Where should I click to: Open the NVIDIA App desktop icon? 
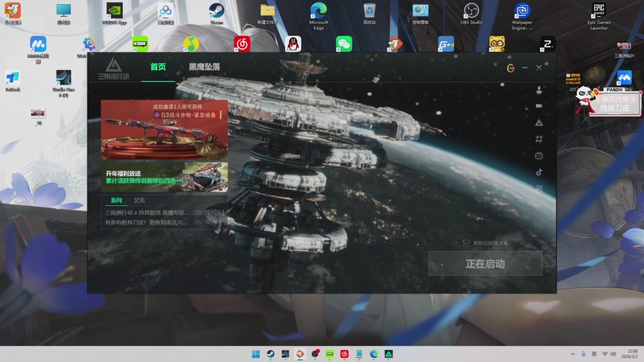tap(114, 14)
